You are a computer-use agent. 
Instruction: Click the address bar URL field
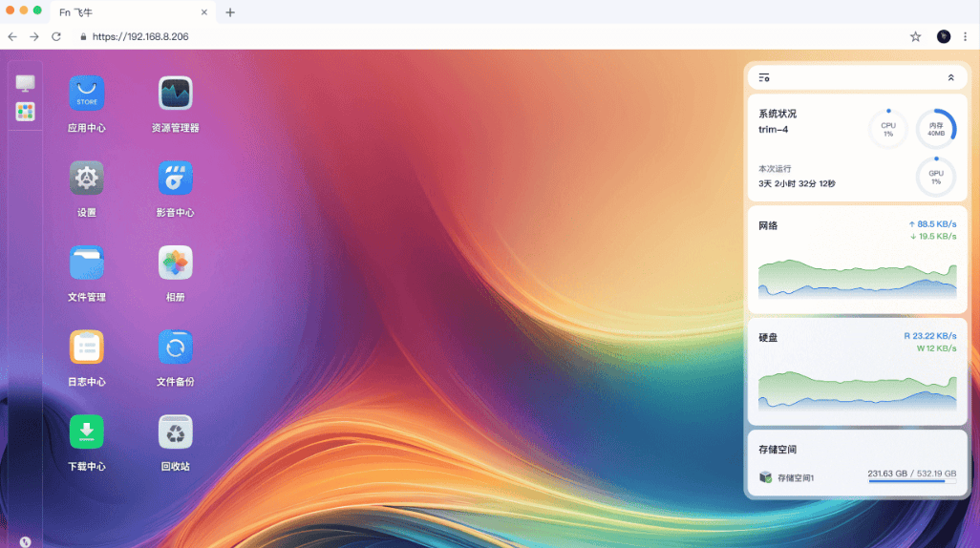(487, 37)
